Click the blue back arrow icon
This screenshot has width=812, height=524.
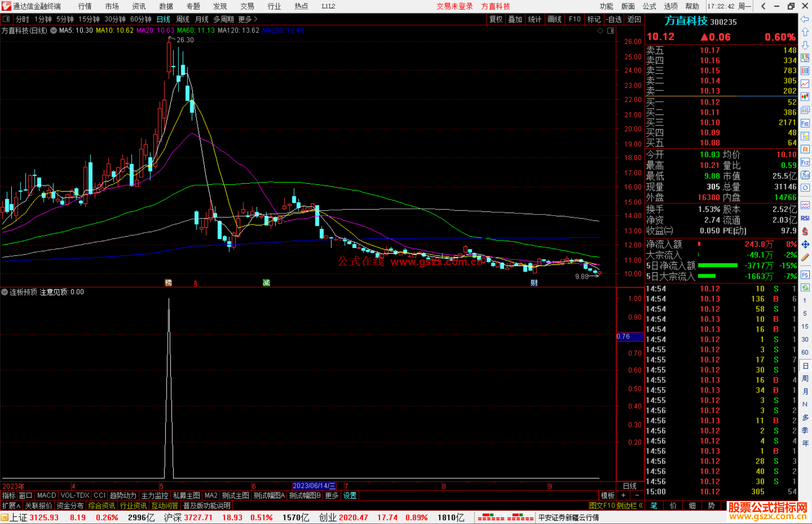pos(805,19)
